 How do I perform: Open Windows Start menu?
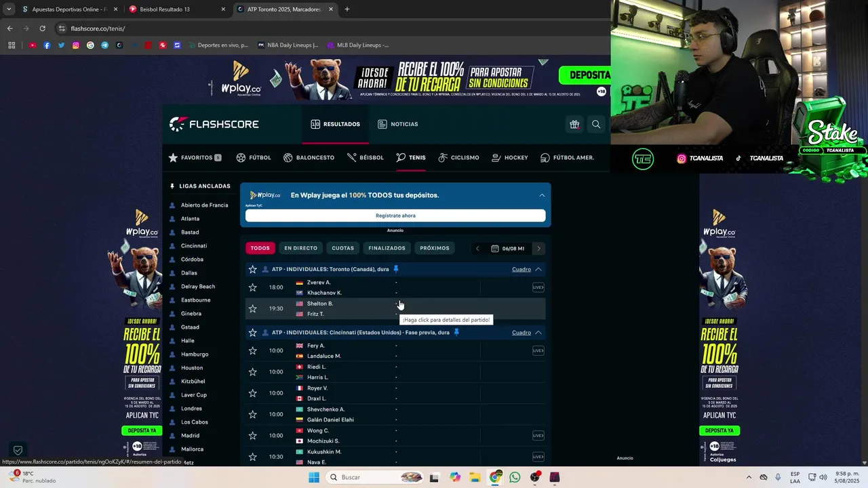[x=314, y=477]
